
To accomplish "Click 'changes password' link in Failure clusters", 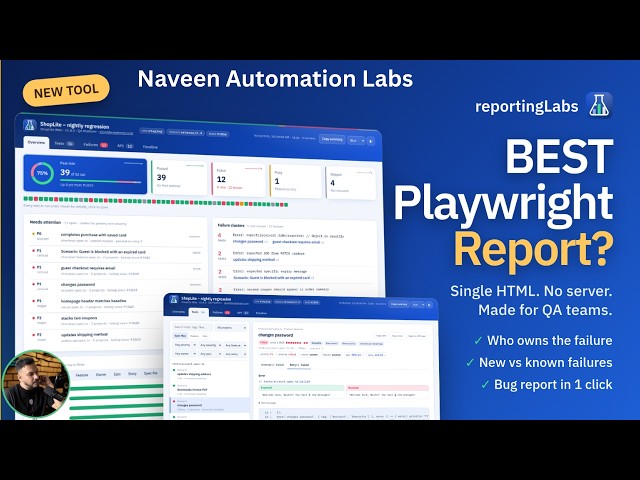I will tap(248, 242).
